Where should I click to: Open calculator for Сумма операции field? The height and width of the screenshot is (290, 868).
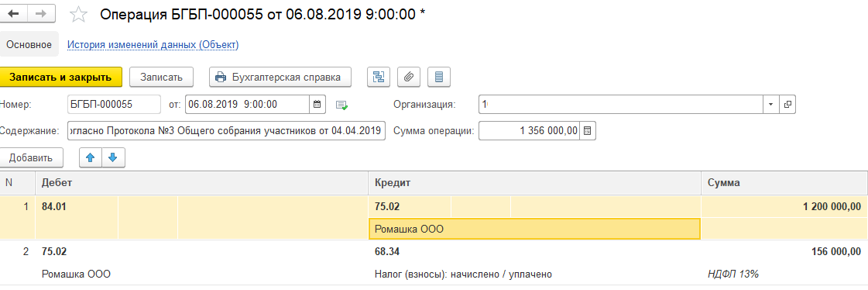[x=588, y=131]
